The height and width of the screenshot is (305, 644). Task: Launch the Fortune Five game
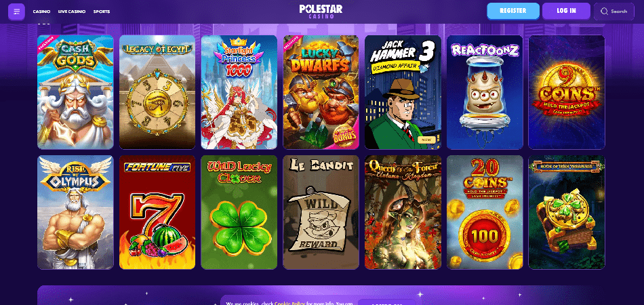point(157,212)
